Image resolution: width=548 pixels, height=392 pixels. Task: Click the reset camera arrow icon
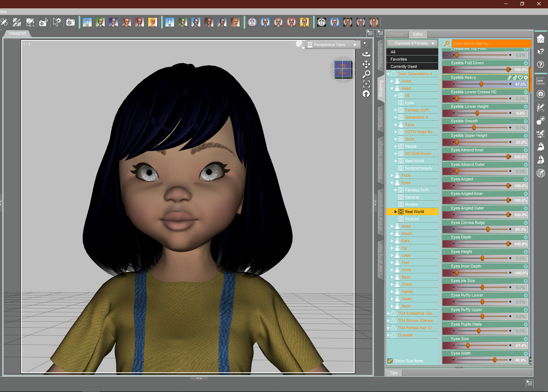[x=366, y=94]
